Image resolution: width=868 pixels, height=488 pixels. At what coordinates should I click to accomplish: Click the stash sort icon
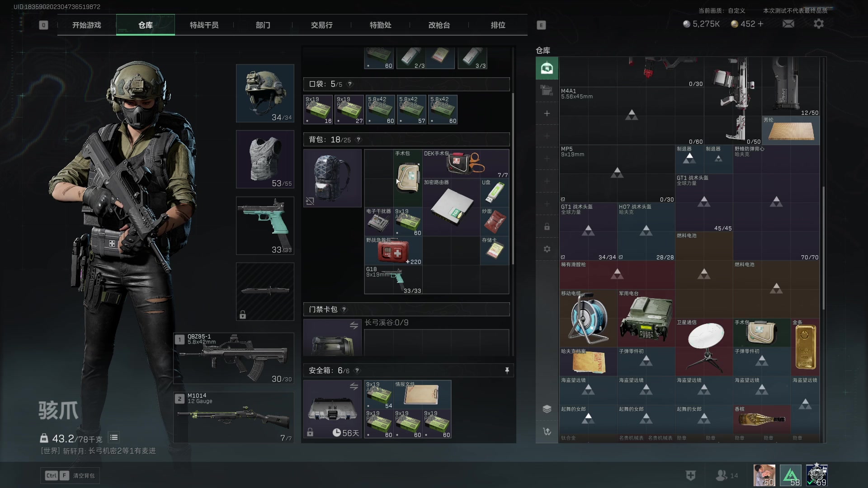547,432
